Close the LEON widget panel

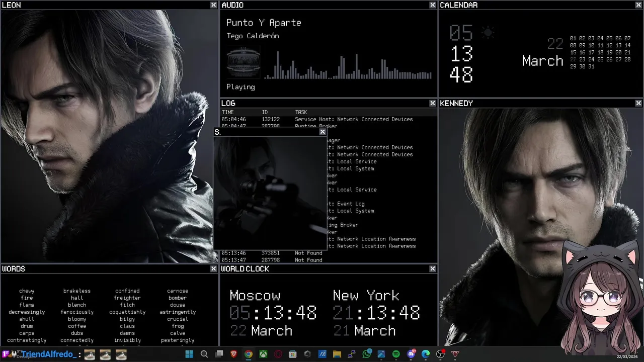point(213,5)
